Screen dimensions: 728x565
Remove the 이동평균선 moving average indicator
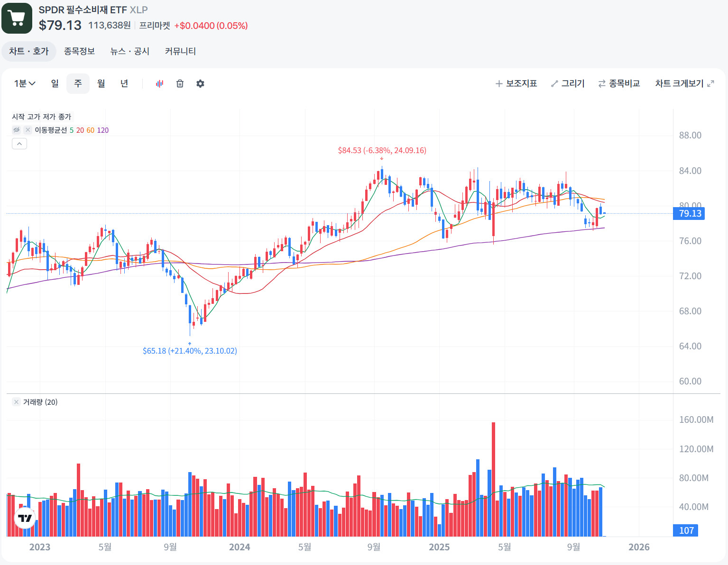coord(28,130)
